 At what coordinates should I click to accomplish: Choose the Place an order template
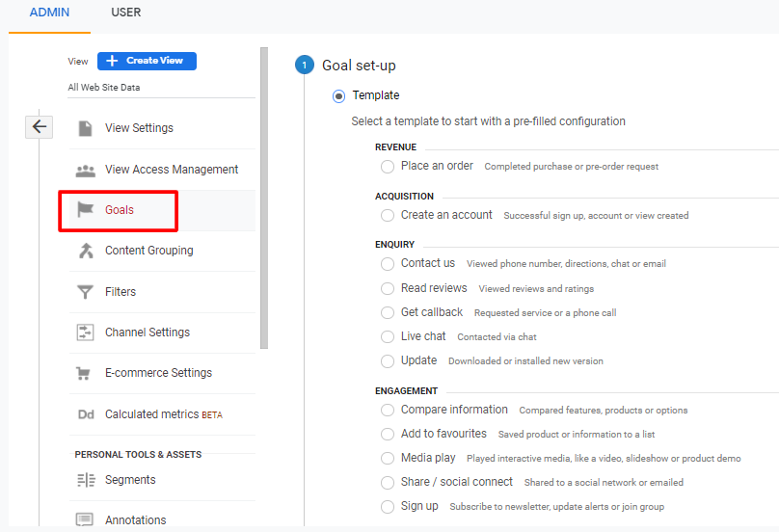coord(388,167)
